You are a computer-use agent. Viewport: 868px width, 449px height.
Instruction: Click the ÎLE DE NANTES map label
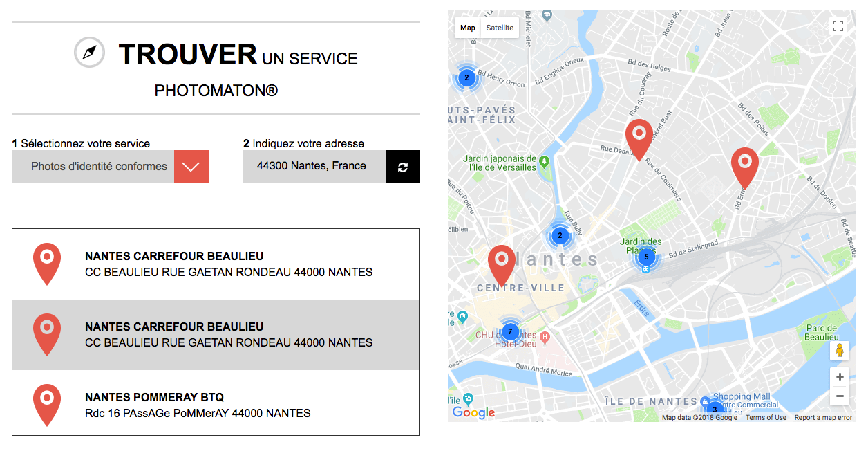click(x=651, y=401)
